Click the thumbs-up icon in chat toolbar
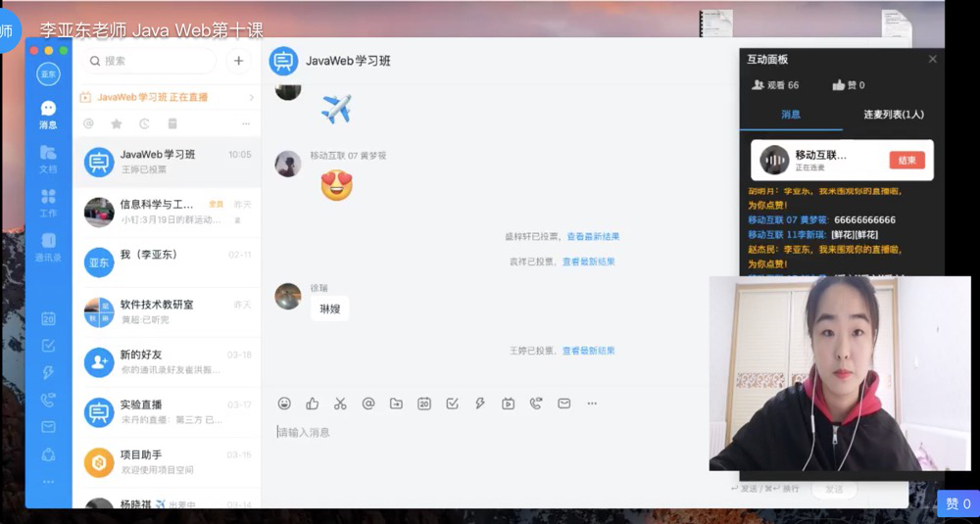This screenshot has width=980, height=524. (x=312, y=403)
